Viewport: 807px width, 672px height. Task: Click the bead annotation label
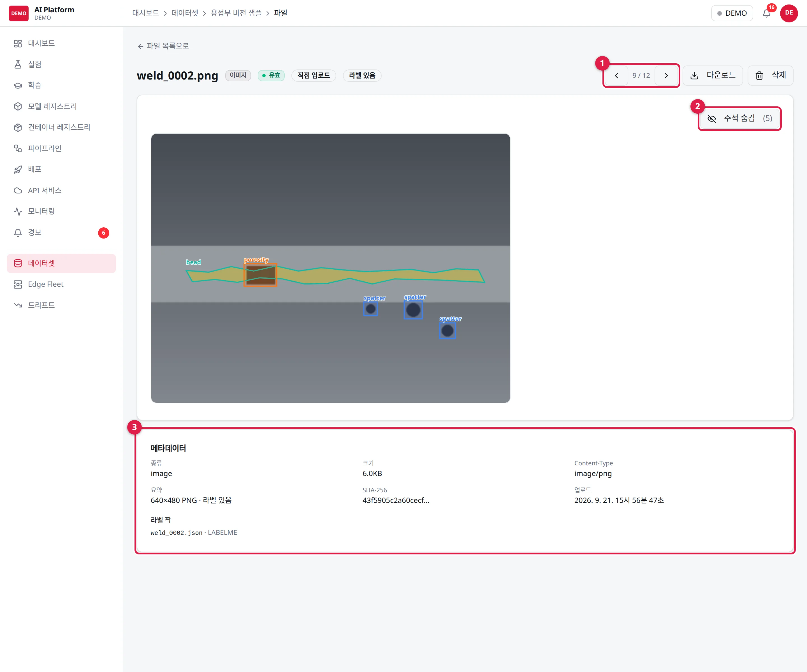tap(193, 262)
